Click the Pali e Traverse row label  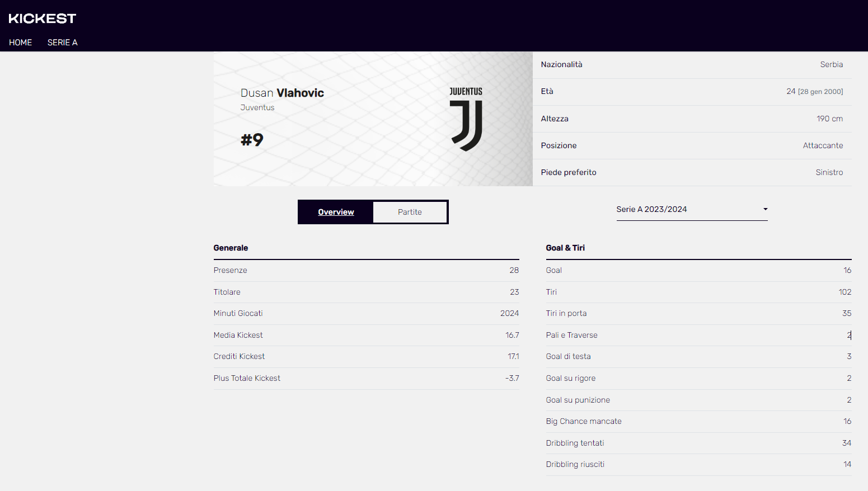[x=571, y=335]
